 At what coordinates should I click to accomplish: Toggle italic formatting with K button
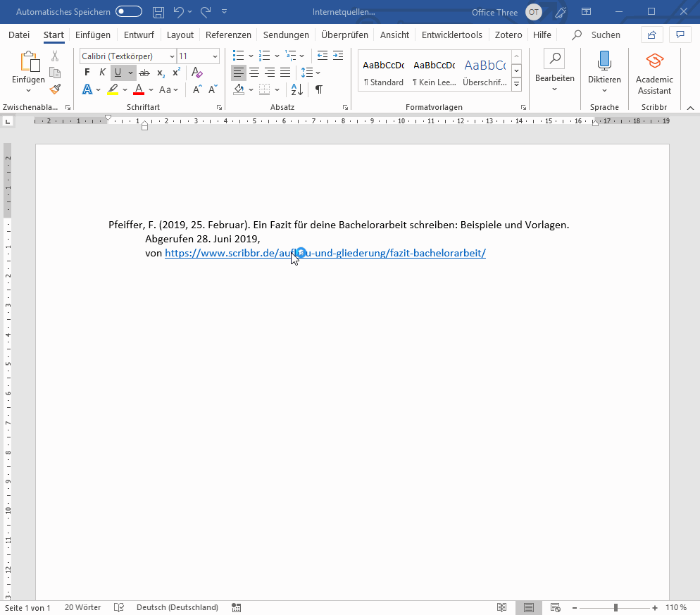102,73
